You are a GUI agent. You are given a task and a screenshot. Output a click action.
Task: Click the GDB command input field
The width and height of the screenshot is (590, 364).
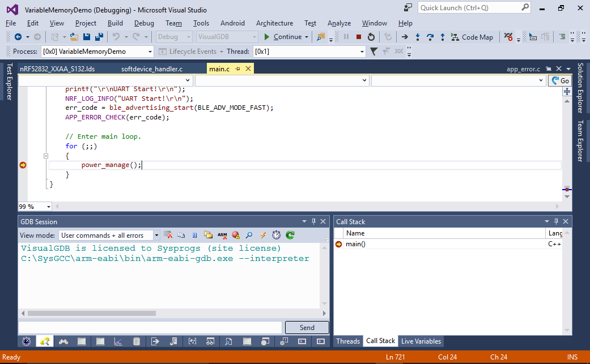point(150,328)
